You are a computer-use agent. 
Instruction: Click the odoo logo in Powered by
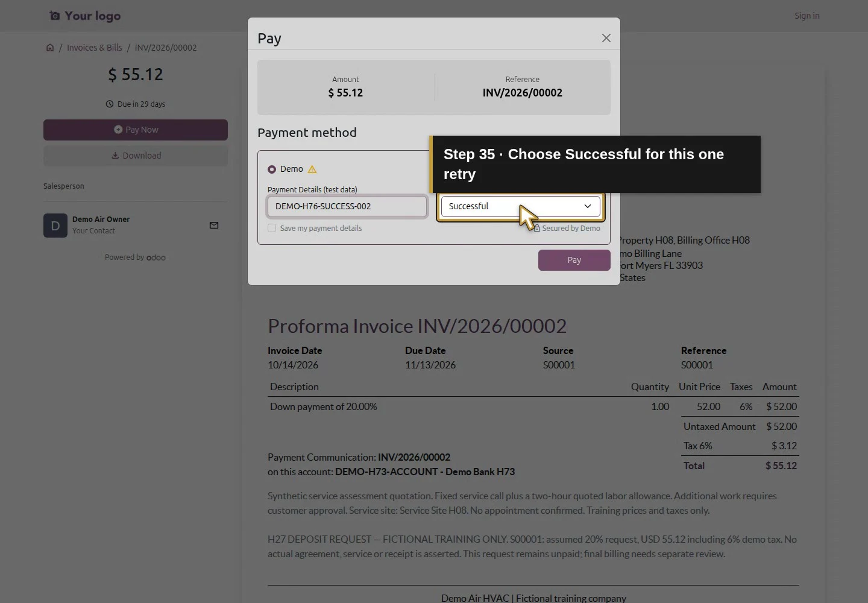pyautogui.click(x=156, y=257)
